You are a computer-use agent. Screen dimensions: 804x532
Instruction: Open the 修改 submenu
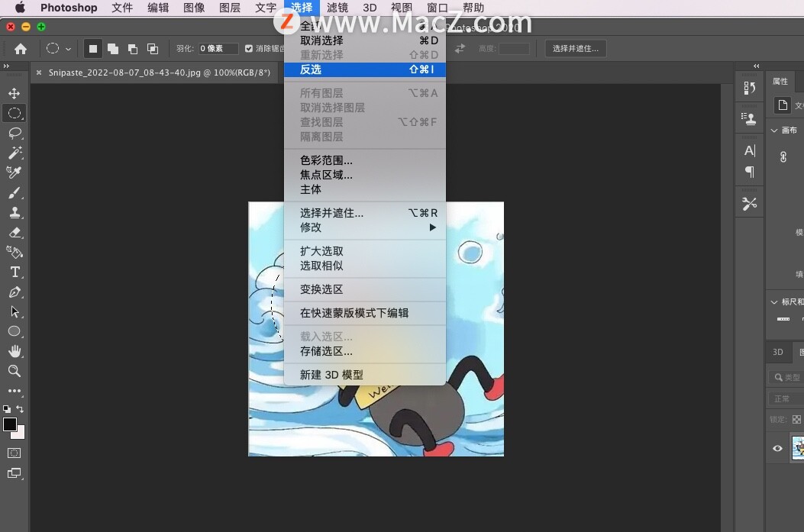click(365, 227)
